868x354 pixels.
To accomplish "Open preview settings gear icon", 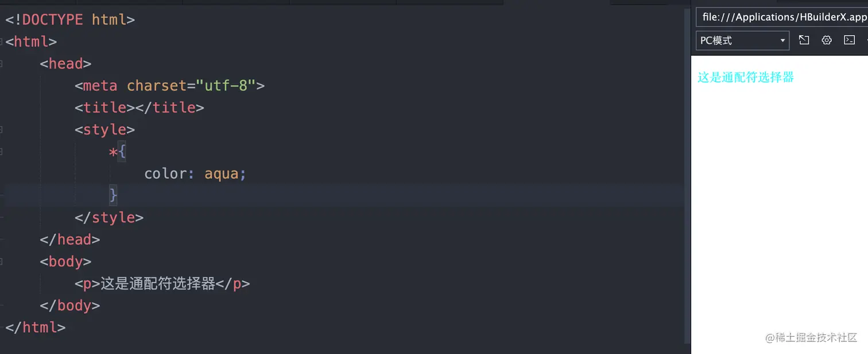I will coord(827,40).
